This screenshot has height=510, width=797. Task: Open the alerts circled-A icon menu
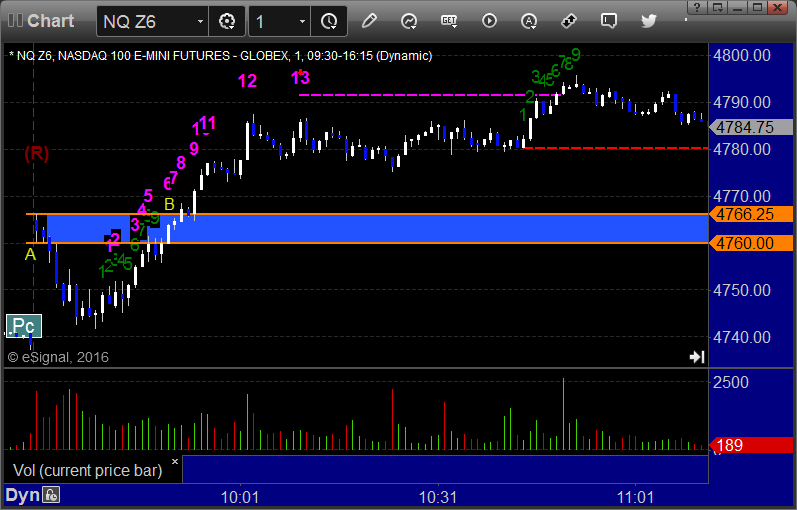click(529, 21)
